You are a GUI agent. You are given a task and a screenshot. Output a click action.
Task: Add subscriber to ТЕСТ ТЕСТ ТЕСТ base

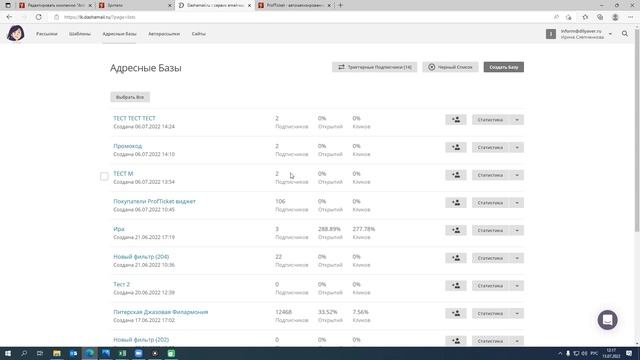456,120
